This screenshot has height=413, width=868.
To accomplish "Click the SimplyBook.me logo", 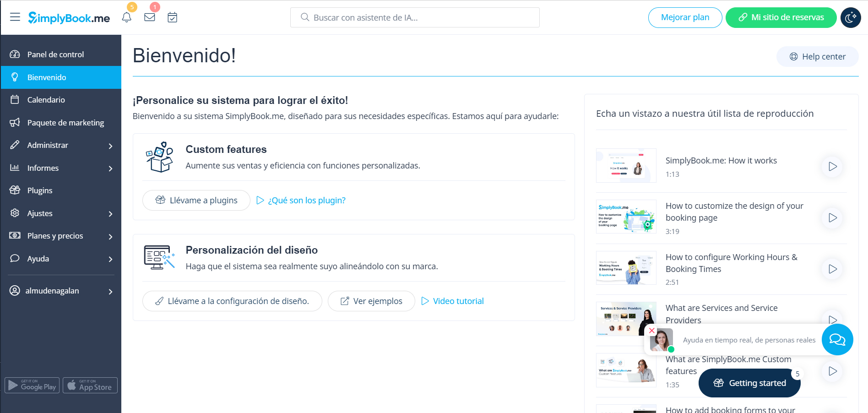I will tap(69, 18).
